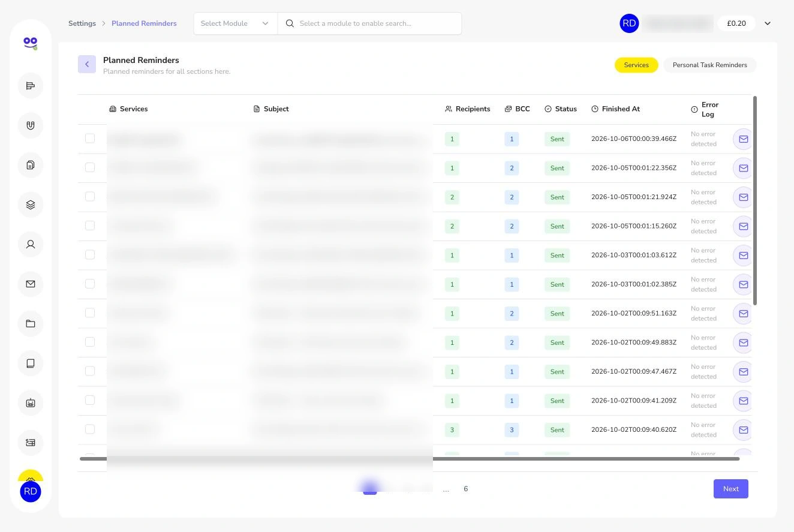Image resolution: width=794 pixels, height=532 pixels.
Task: Click the RD avatar in top bar
Action: (629, 23)
